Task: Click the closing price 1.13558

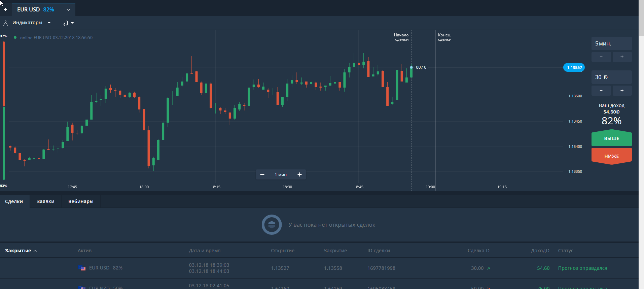Action: coord(333,268)
